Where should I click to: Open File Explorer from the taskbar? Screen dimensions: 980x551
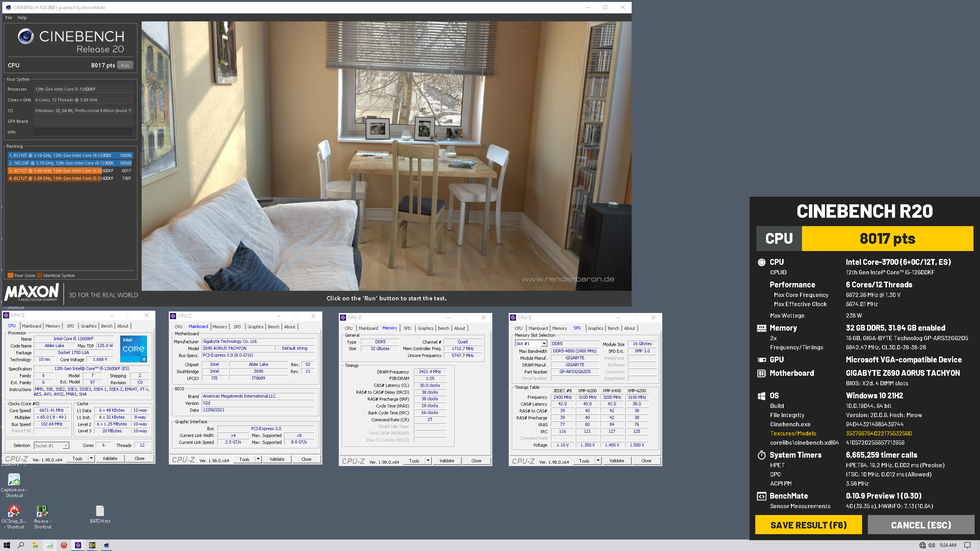(x=35, y=545)
